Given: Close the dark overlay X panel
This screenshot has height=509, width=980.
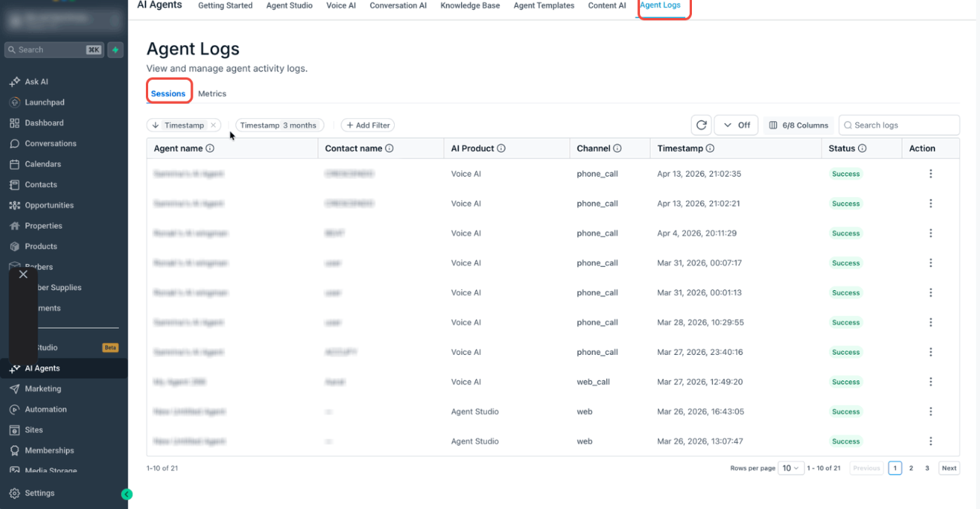Looking at the screenshot, I should 23,274.
